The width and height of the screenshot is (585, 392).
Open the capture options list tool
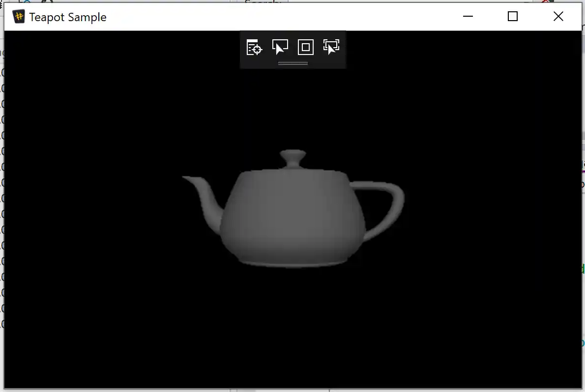[254, 47]
